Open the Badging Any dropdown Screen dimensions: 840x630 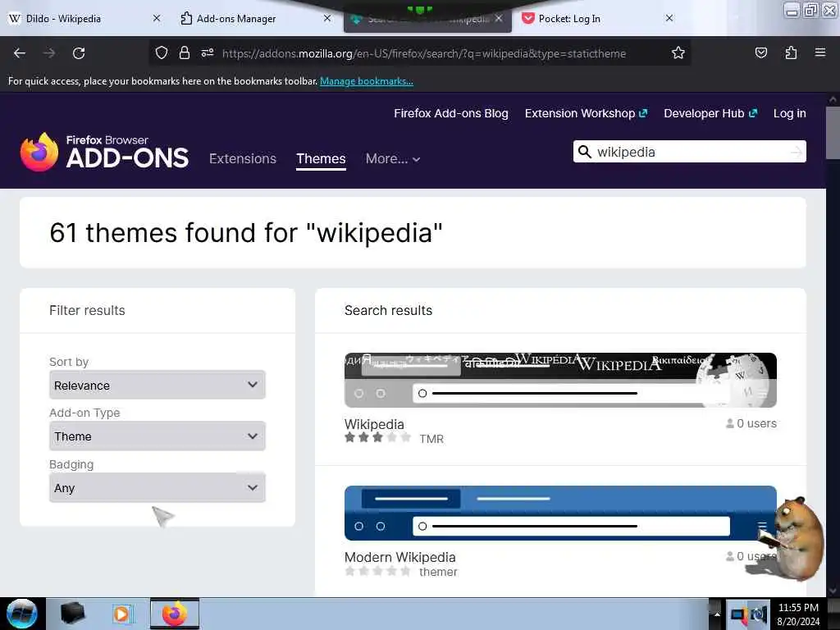157,487
